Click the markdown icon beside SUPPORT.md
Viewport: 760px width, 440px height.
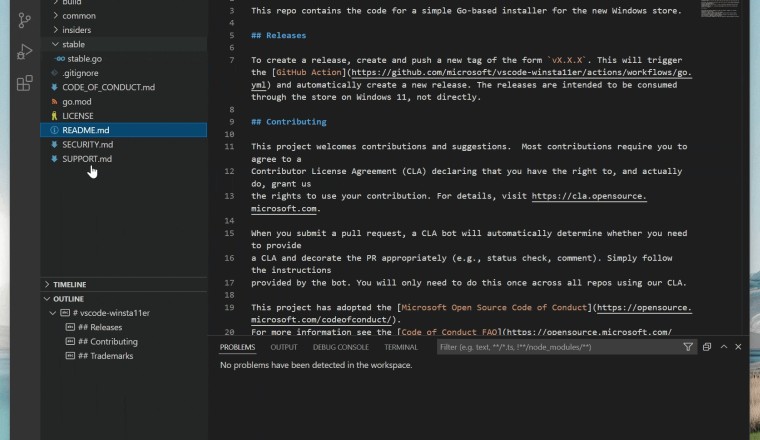(x=54, y=158)
